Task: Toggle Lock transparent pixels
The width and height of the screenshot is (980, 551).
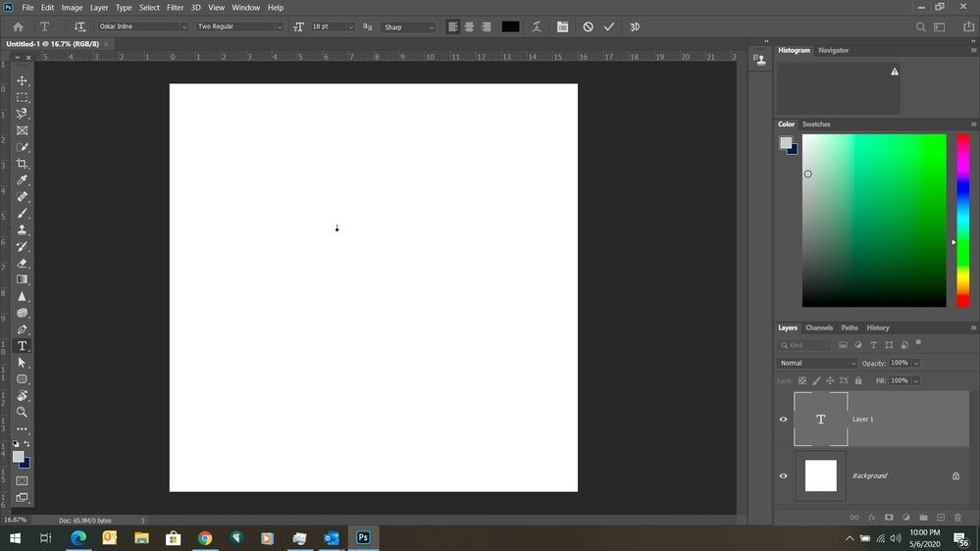Action: coord(802,380)
